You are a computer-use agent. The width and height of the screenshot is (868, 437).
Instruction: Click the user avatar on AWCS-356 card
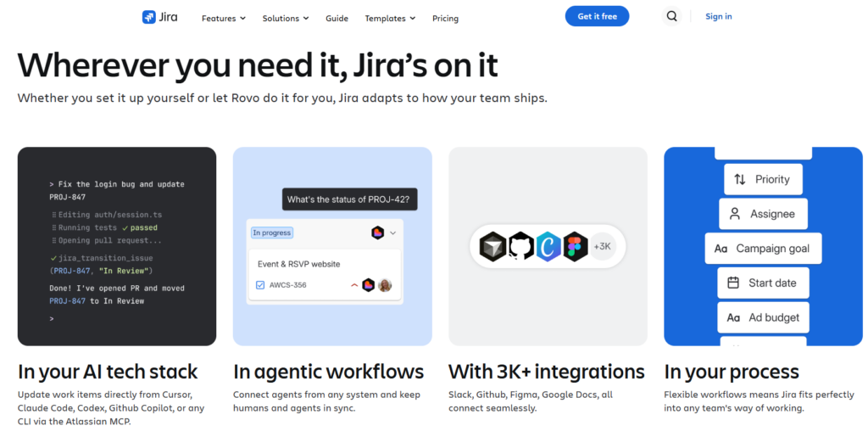[x=385, y=285]
